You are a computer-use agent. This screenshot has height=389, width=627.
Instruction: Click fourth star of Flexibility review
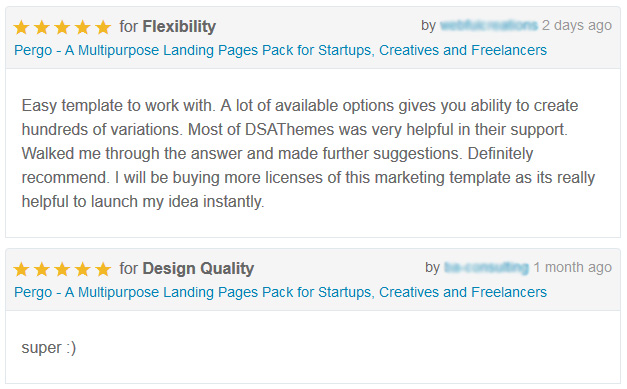coord(82,28)
